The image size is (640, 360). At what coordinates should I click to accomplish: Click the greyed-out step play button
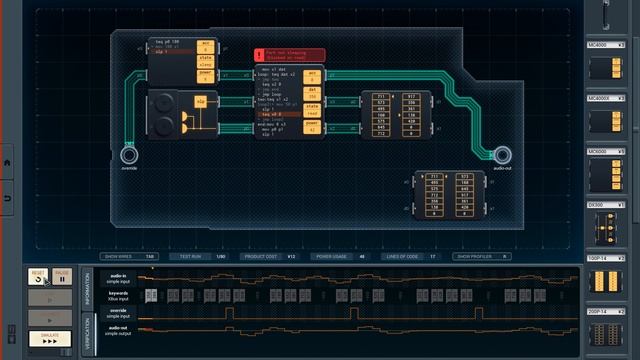click(50, 298)
